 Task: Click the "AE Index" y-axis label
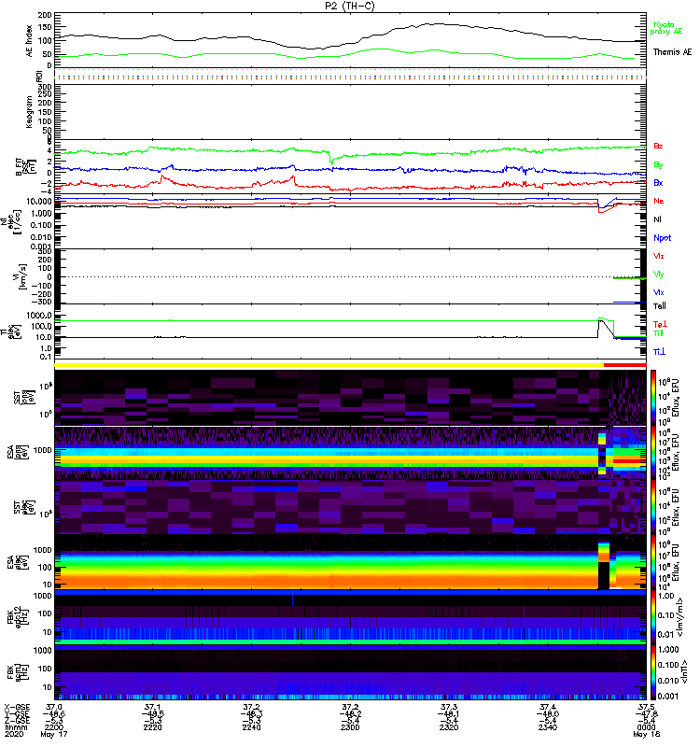[x=30, y=41]
